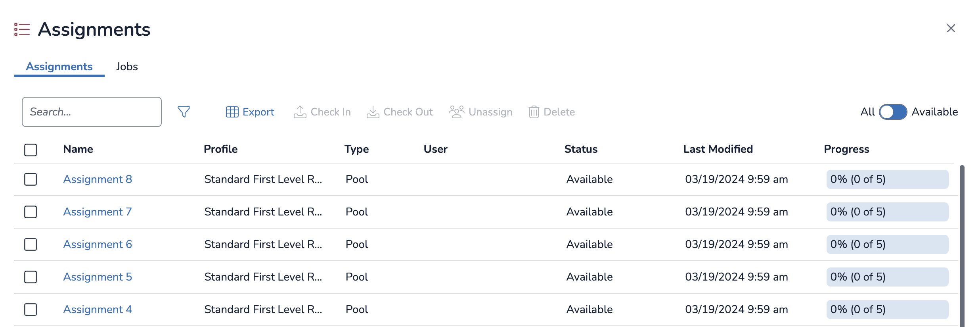Image resolution: width=980 pixels, height=327 pixels.
Task: Click the Check In upload icon
Action: click(x=300, y=112)
